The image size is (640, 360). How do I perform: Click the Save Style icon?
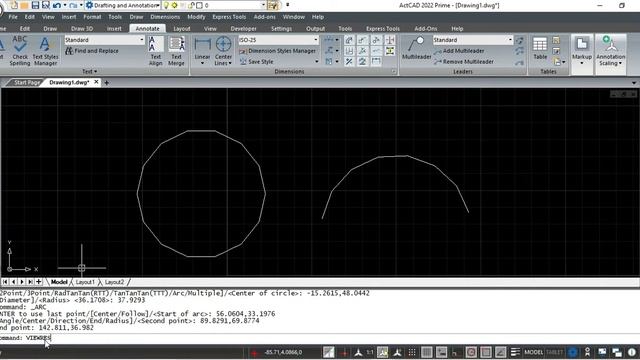(x=243, y=62)
